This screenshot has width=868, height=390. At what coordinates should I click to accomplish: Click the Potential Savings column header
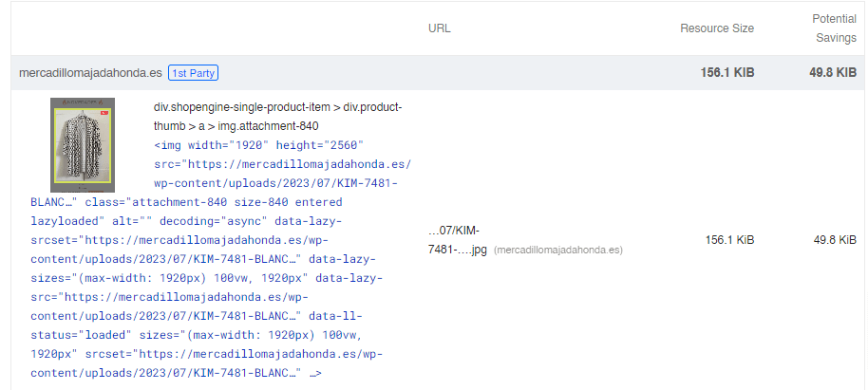[834, 28]
